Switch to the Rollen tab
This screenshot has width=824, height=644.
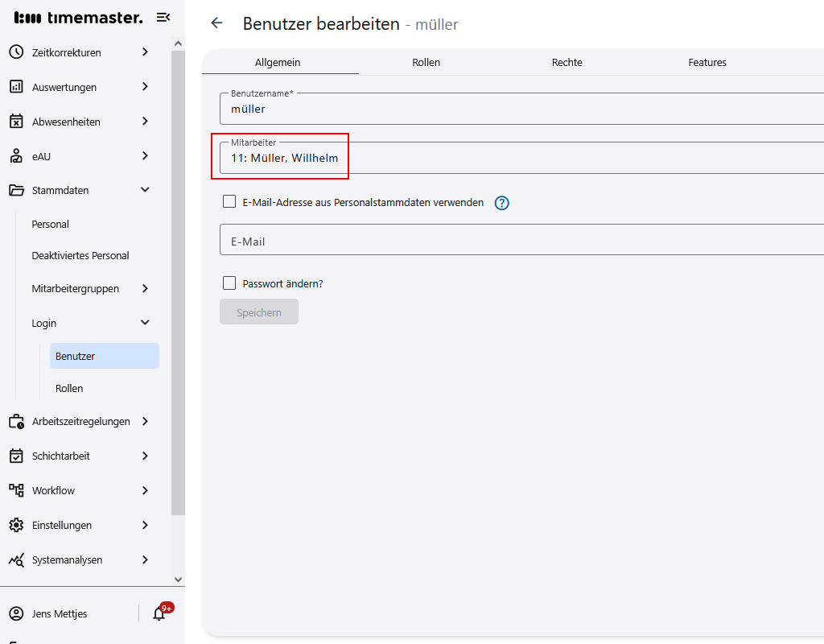click(426, 62)
